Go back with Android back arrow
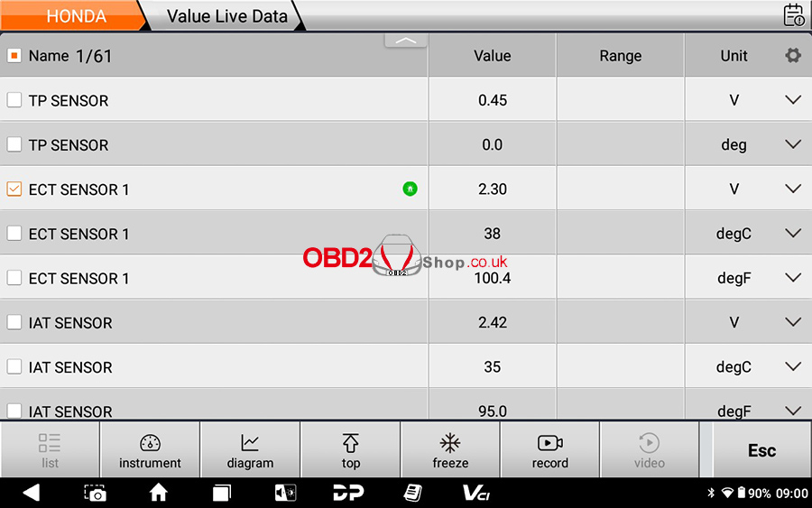The height and width of the screenshot is (508, 812). click(32, 493)
